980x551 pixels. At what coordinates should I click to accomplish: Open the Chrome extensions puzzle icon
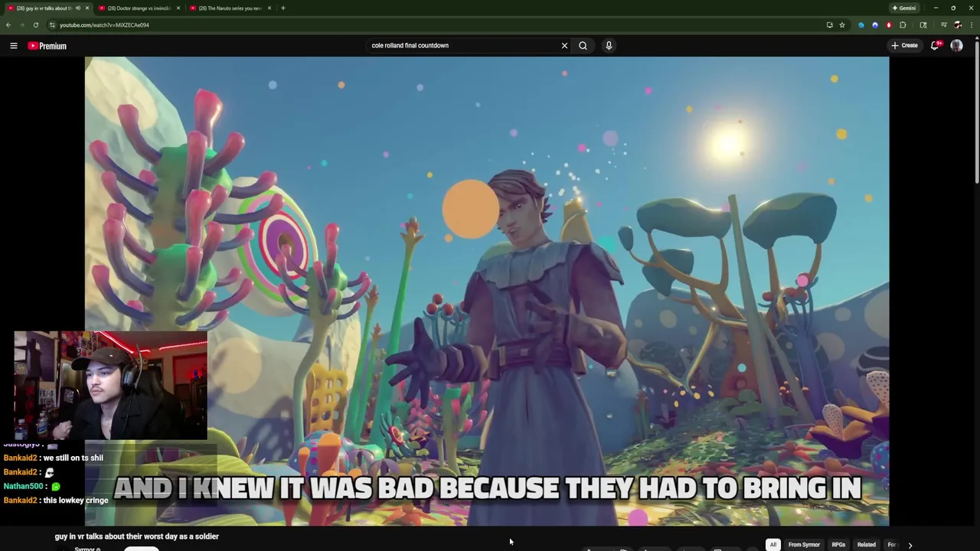903,25
